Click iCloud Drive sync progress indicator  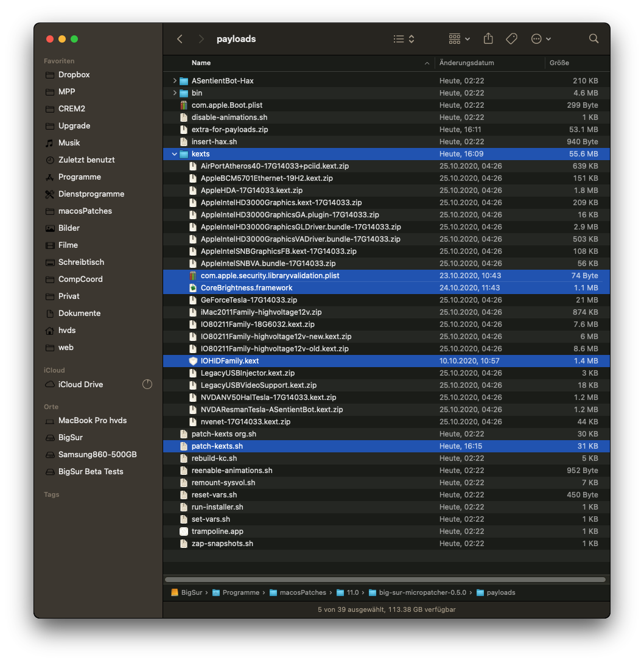point(147,384)
